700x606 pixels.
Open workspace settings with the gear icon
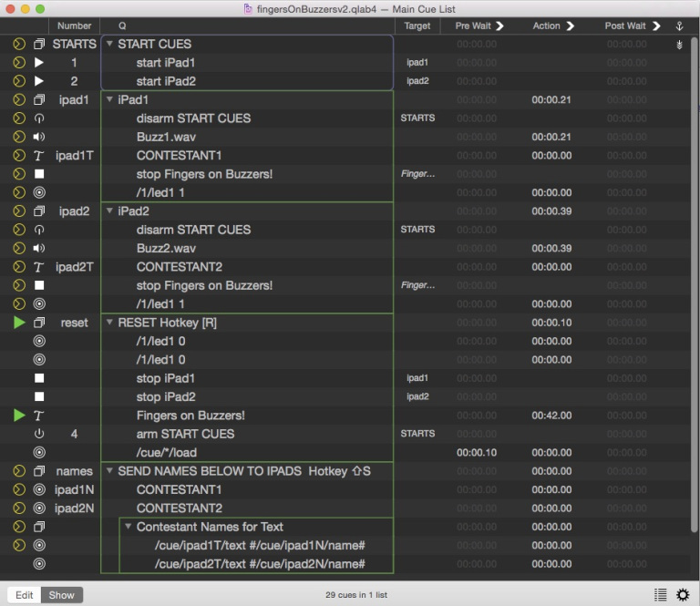tap(682, 595)
